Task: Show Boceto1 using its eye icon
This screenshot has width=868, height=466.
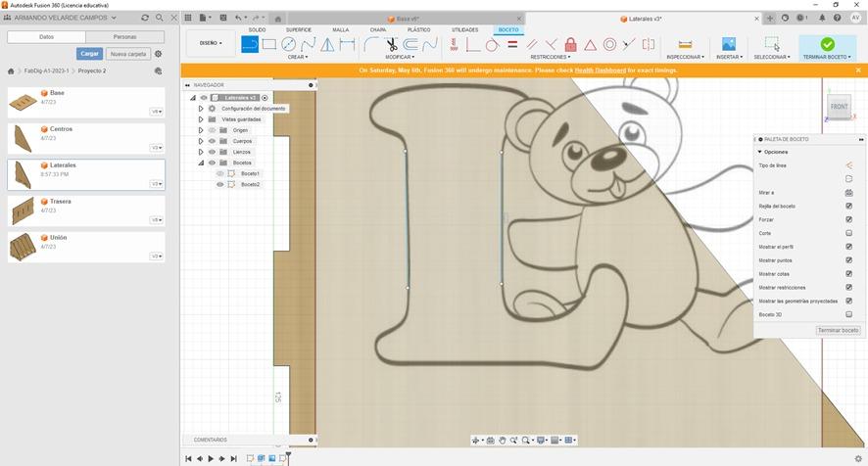Action: [219, 174]
